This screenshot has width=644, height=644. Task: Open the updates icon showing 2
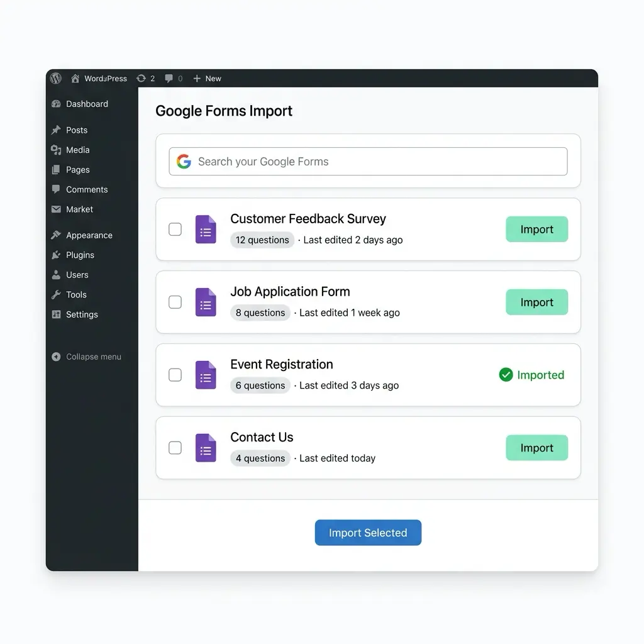click(141, 78)
